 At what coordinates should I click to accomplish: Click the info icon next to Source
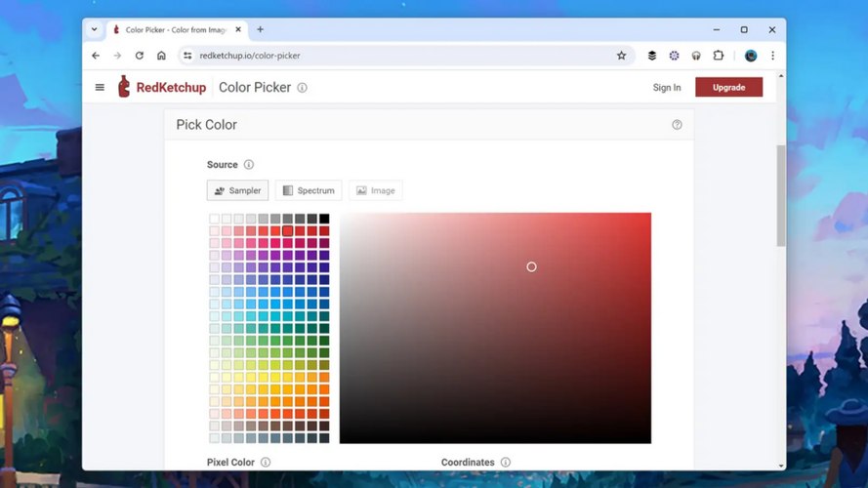click(x=249, y=165)
